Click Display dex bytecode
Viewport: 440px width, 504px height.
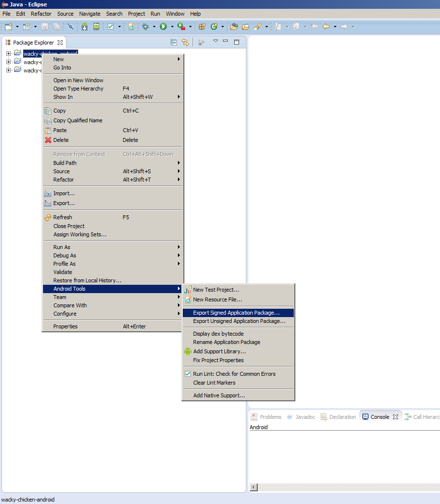click(238, 334)
